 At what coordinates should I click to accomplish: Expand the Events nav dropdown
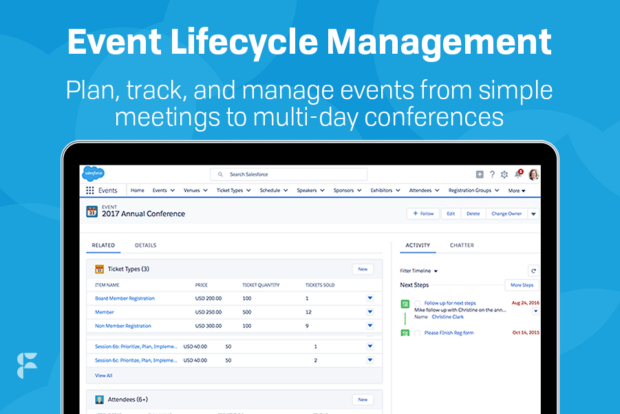[172, 191]
